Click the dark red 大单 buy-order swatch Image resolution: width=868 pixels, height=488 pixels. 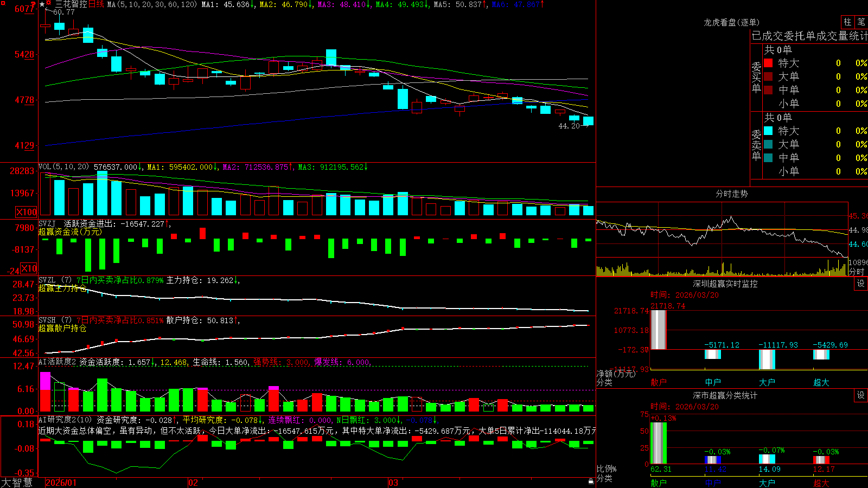768,76
